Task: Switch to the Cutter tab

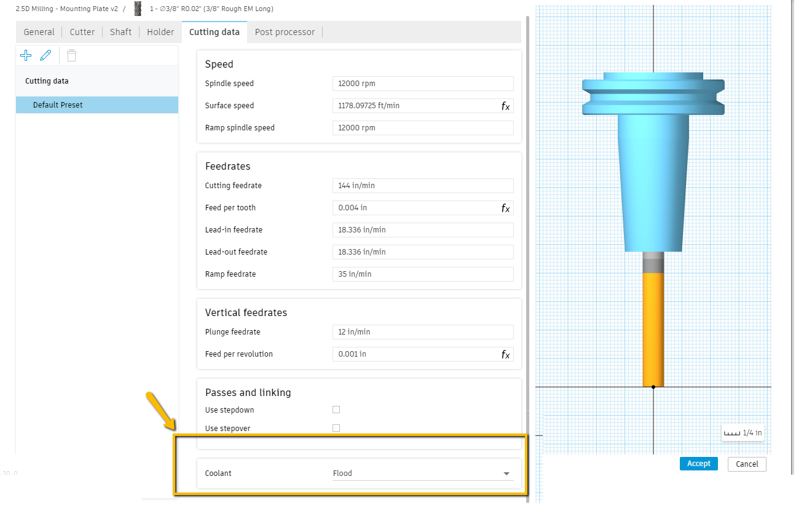Action: (x=82, y=31)
